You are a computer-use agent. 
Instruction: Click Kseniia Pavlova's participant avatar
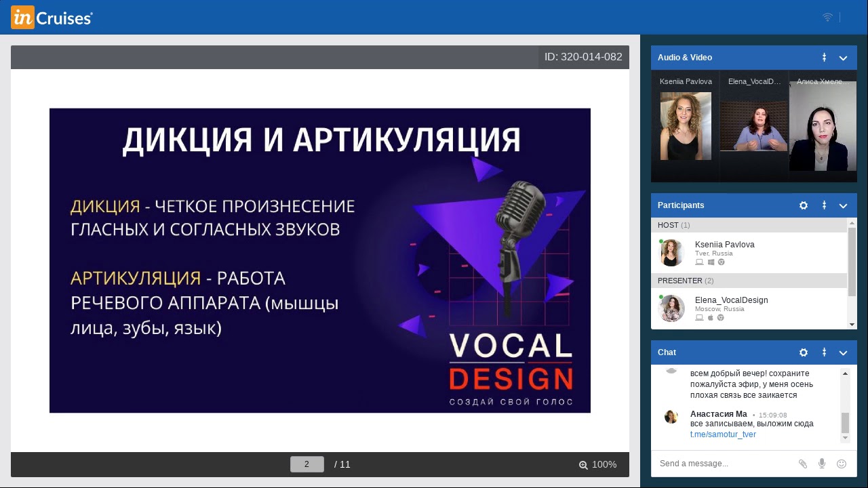point(672,253)
